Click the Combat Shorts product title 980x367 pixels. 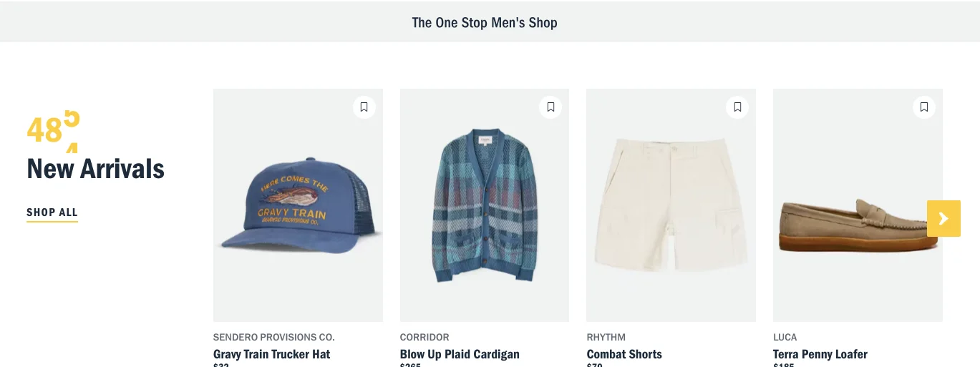pos(624,354)
